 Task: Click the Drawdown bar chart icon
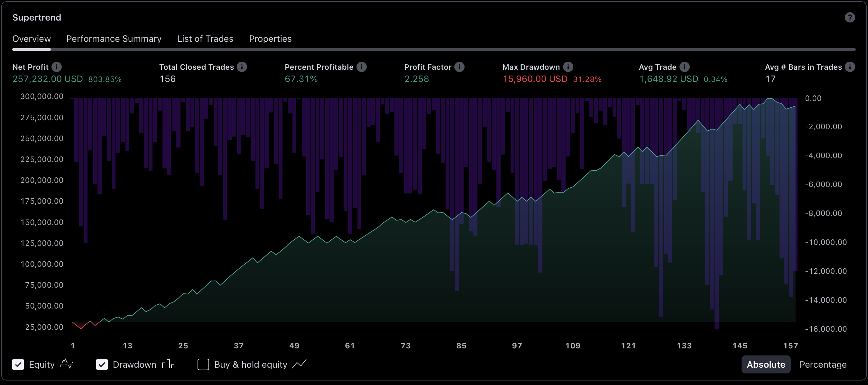pos(168,364)
